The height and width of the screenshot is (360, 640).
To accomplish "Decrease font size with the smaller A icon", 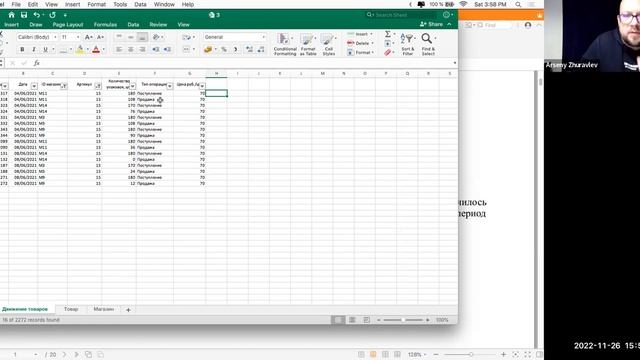I will tap(100, 37).
